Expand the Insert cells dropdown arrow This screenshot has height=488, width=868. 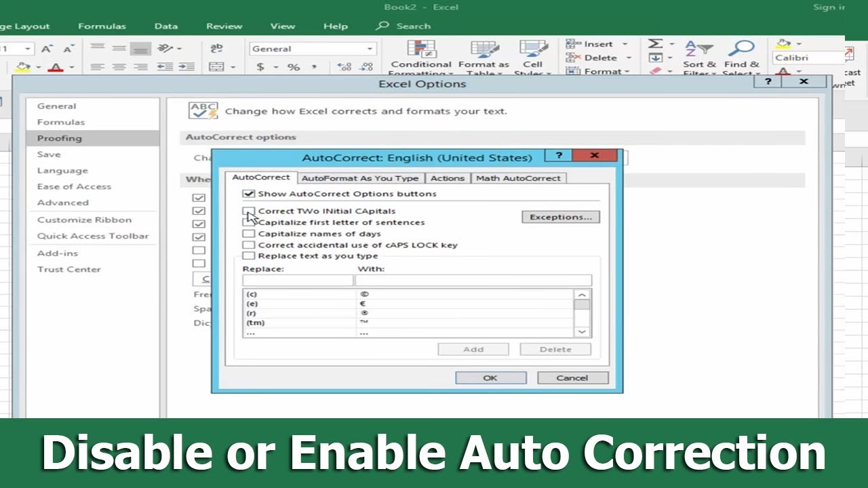point(625,44)
